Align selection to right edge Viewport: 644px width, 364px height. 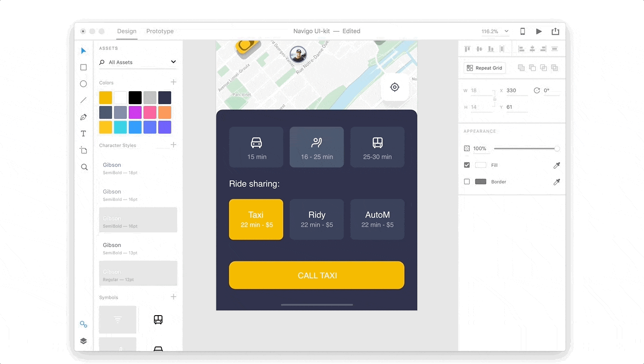click(x=543, y=49)
